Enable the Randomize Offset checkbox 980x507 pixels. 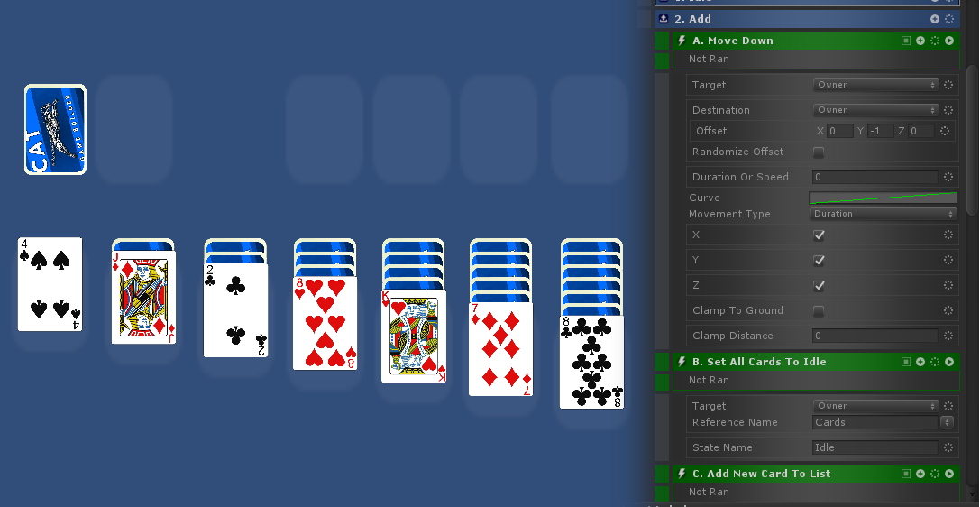(x=818, y=152)
